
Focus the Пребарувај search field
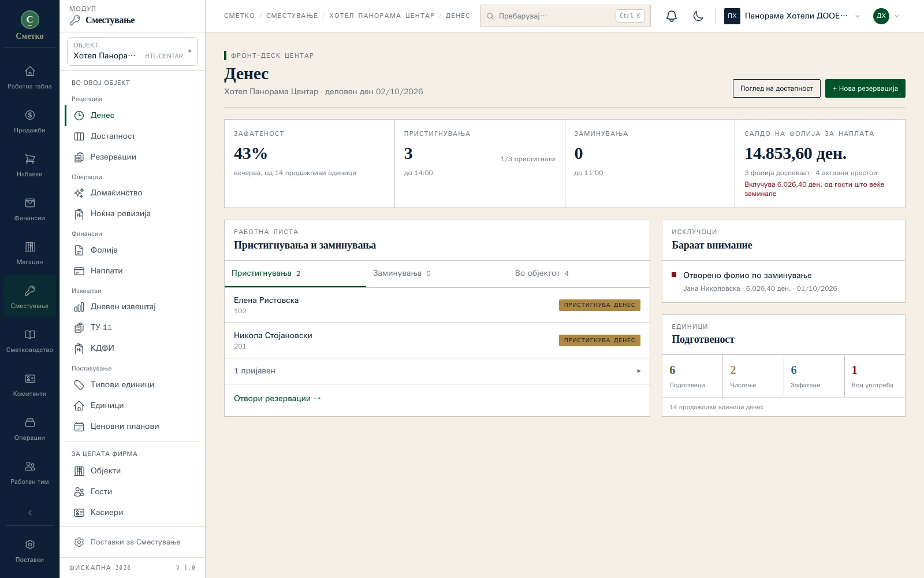coord(565,16)
